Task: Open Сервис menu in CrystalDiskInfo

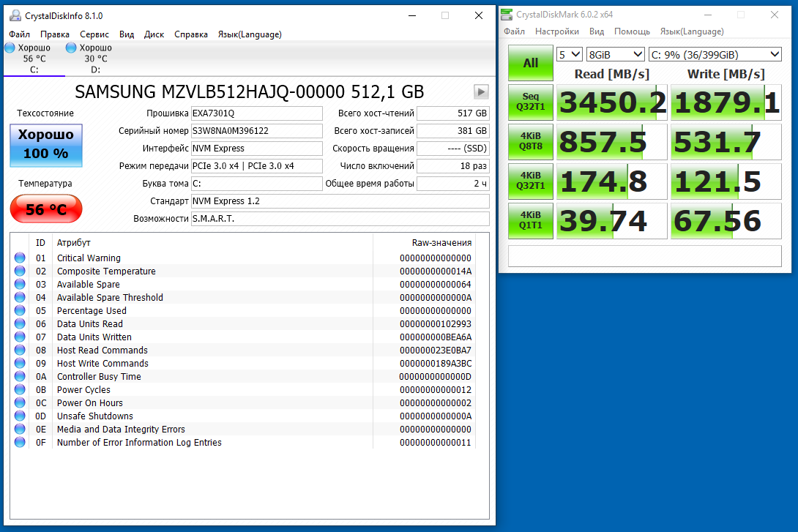Action: [94, 34]
